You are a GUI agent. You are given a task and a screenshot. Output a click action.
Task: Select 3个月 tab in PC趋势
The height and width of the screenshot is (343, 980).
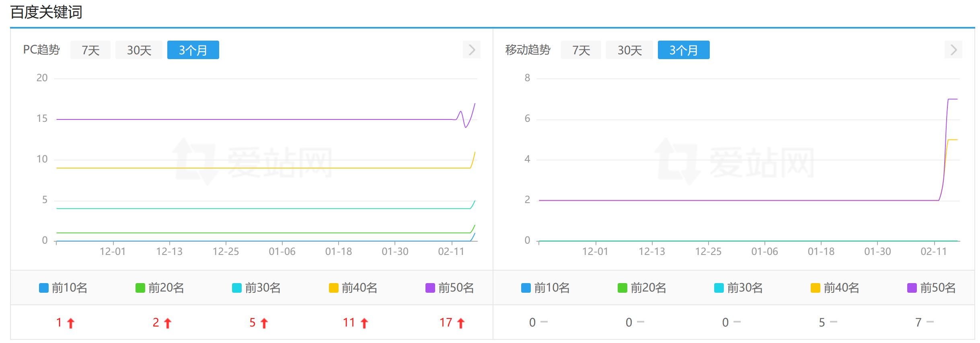pos(193,50)
